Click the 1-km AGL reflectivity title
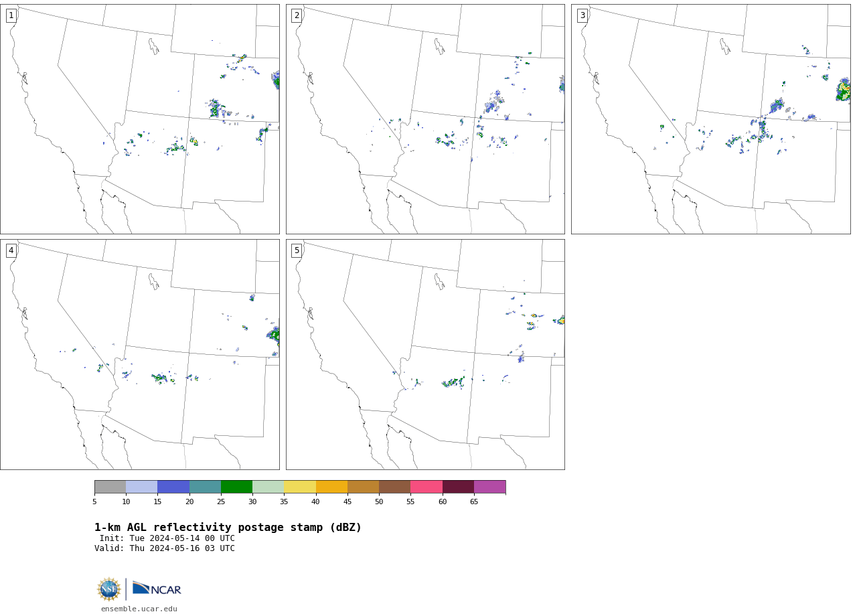The image size is (857, 616). [x=228, y=528]
